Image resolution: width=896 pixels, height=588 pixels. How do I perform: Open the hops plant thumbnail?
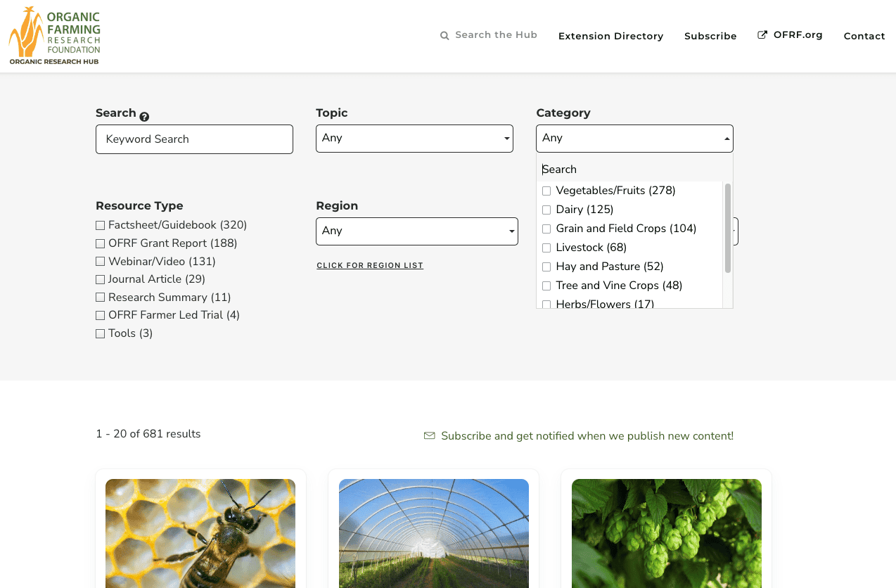point(666,532)
